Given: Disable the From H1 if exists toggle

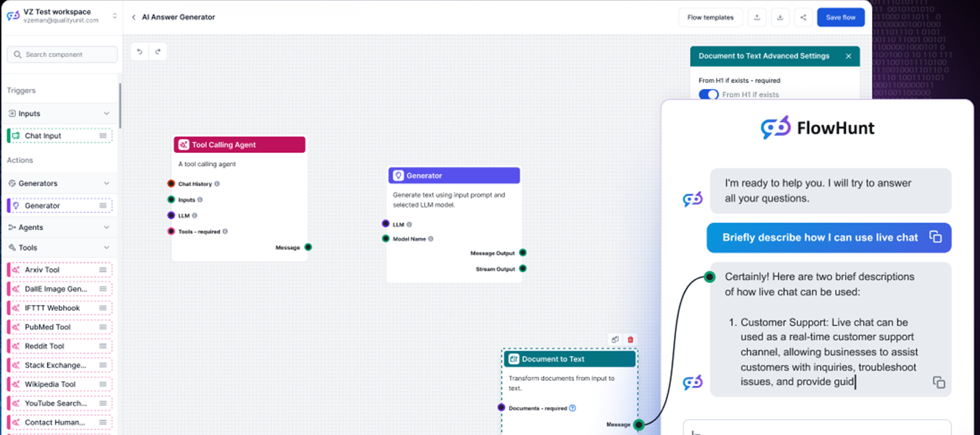Looking at the screenshot, I should [708, 94].
